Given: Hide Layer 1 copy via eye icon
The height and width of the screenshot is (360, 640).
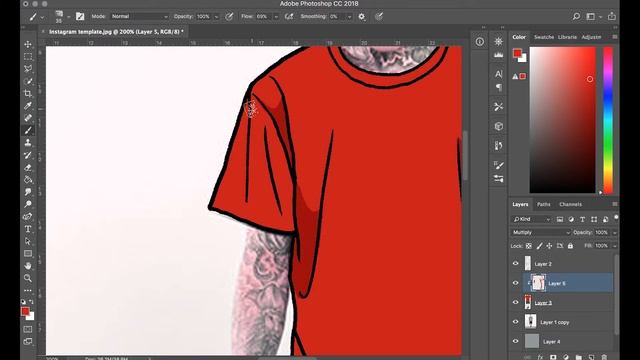Looking at the screenshot, I should (x=516, y=322).
